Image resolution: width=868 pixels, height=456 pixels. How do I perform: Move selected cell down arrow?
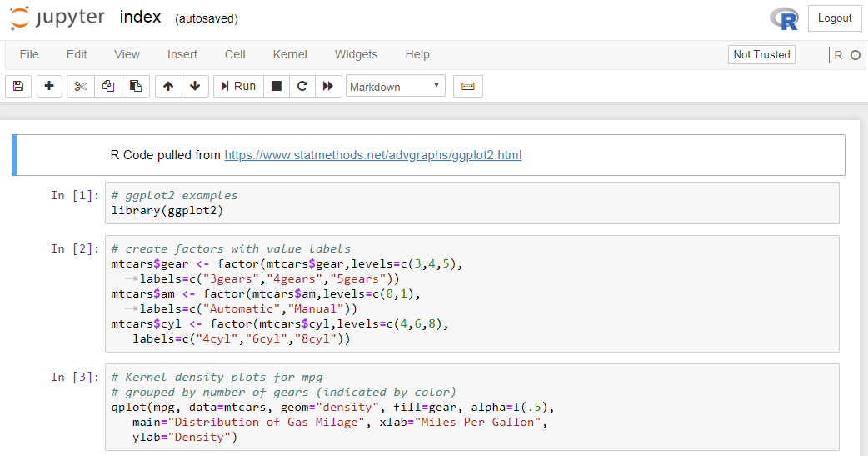[195, 86]
